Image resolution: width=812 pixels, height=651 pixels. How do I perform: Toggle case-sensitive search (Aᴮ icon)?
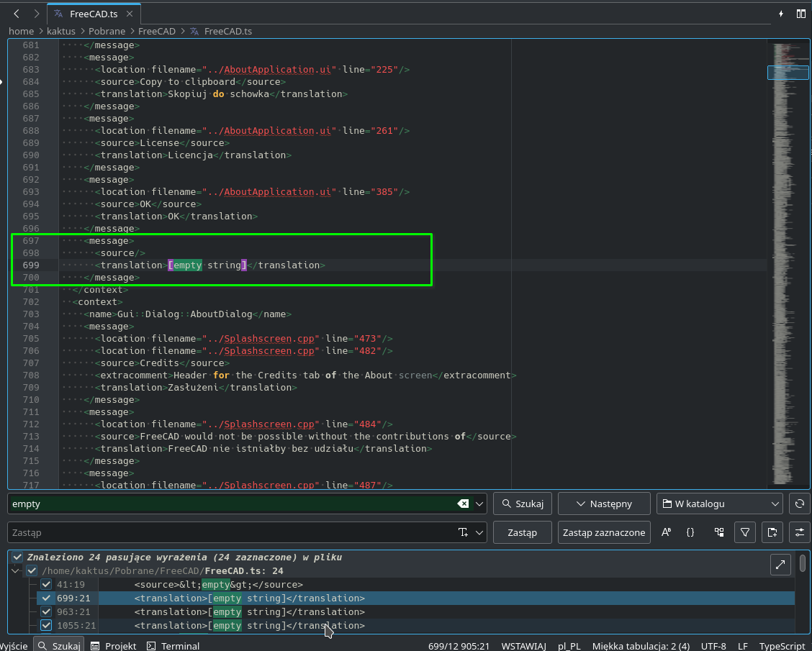coord(666,532)
